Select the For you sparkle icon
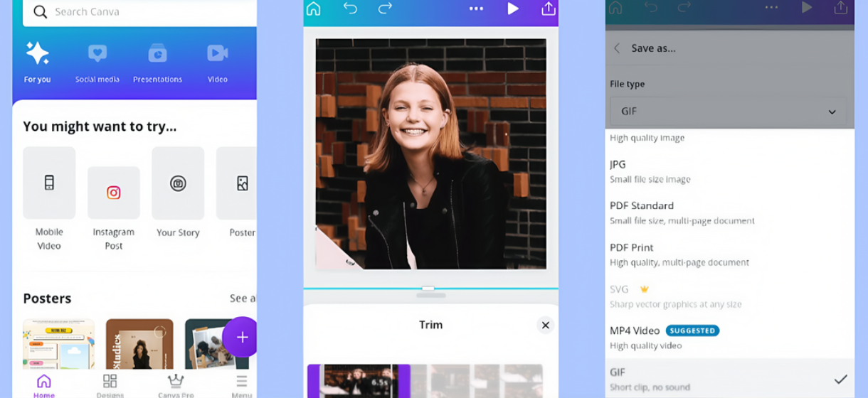Image resolution: width=868 pixels, height=398 pixels. (37, 53)
